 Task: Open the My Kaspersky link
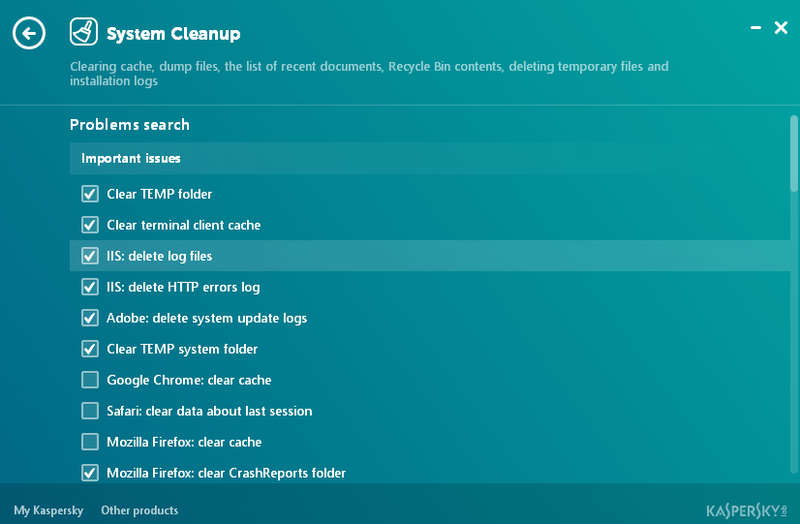point(48,510)
